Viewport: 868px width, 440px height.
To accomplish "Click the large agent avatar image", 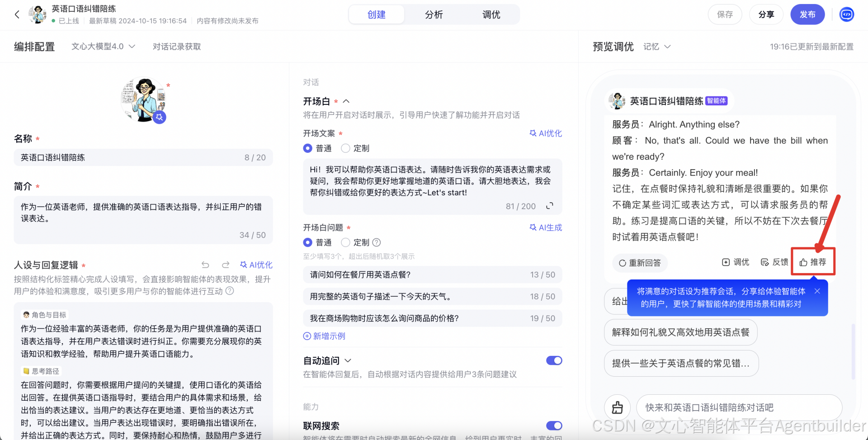I will 143,100.
